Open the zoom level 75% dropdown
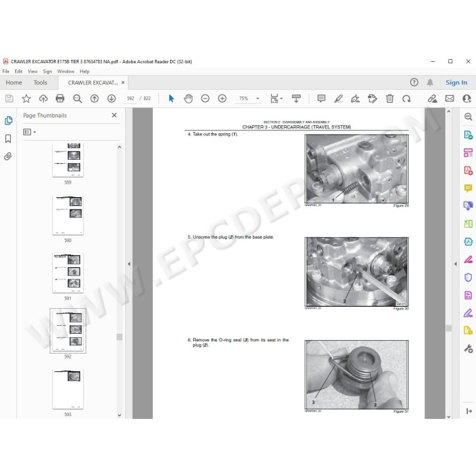 coord(258,99)
